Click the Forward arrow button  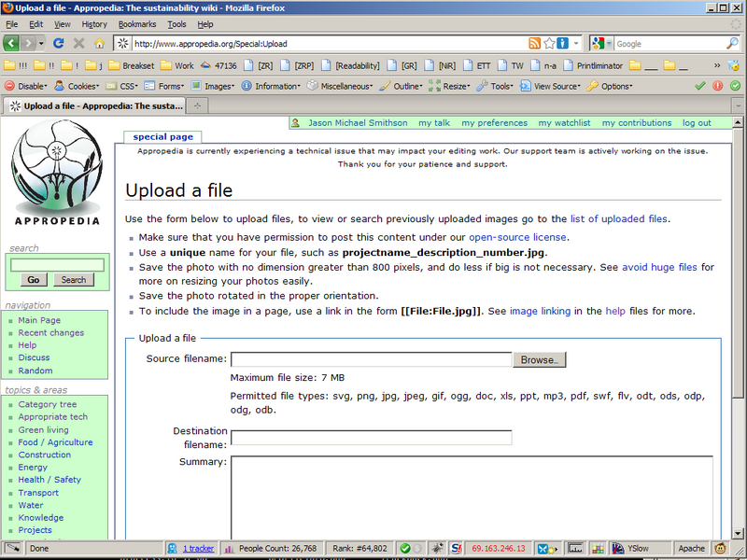29,43
